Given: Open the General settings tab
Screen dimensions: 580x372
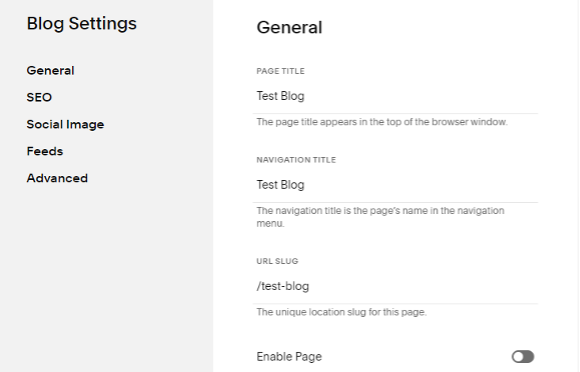Looking at the screenshot, I should (50, 70).
